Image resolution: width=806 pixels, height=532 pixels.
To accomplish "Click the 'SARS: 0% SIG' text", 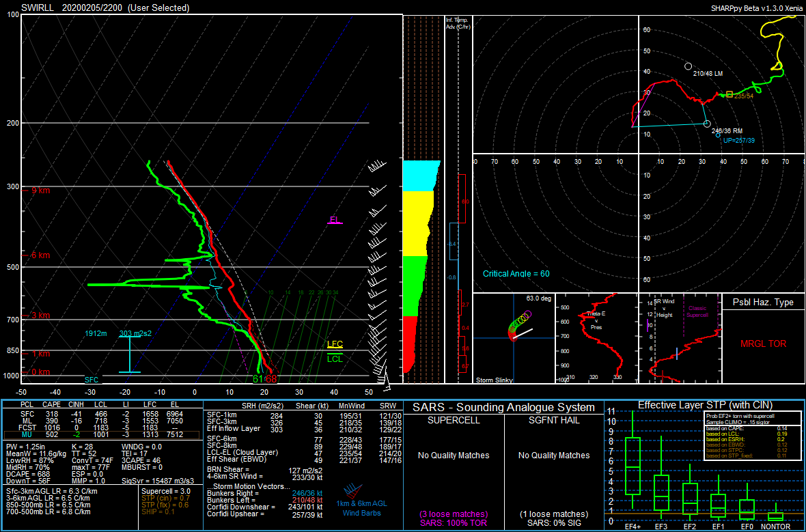I will pos(553,523).
